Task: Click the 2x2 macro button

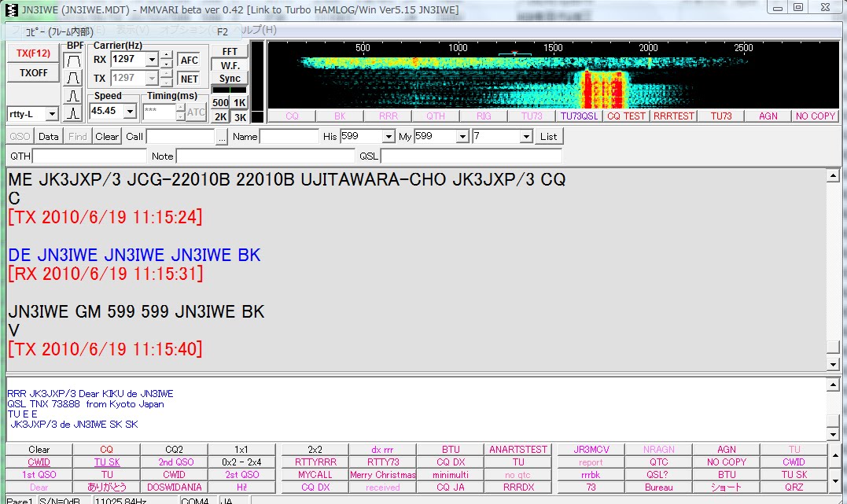Action: click(x=315, y=450)
